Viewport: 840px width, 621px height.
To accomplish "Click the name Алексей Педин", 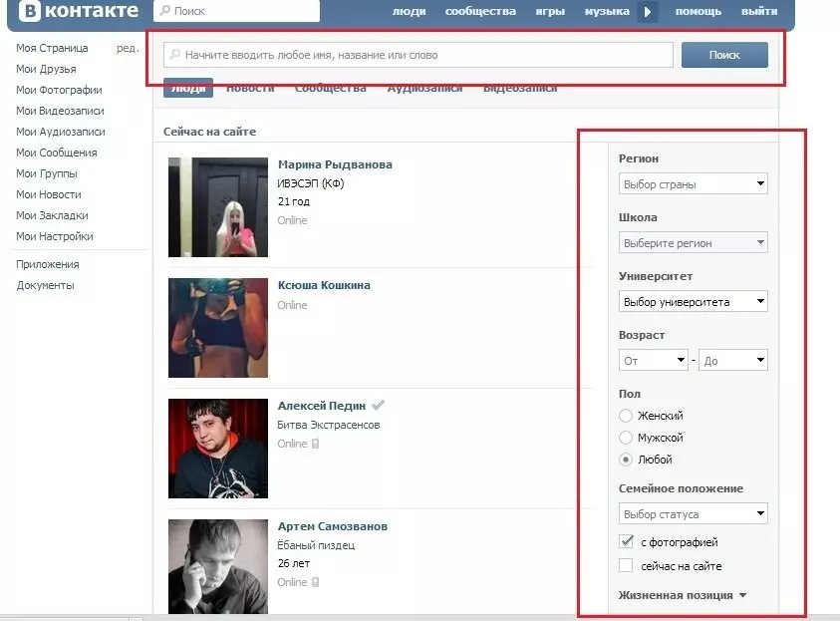I will tap(322, 406).
